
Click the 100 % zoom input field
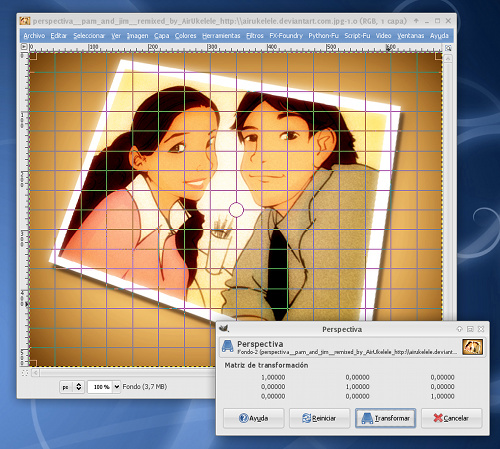tap(101, 387)
